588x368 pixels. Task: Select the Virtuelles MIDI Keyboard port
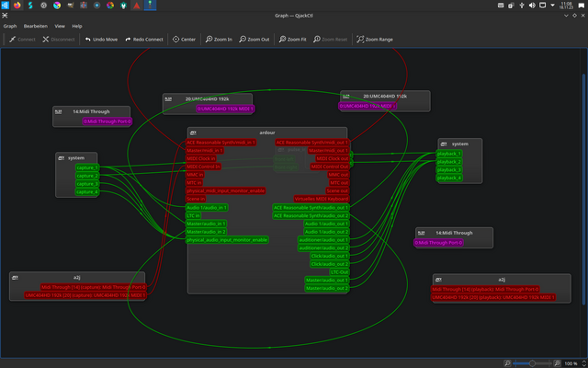tap(322, 199)
